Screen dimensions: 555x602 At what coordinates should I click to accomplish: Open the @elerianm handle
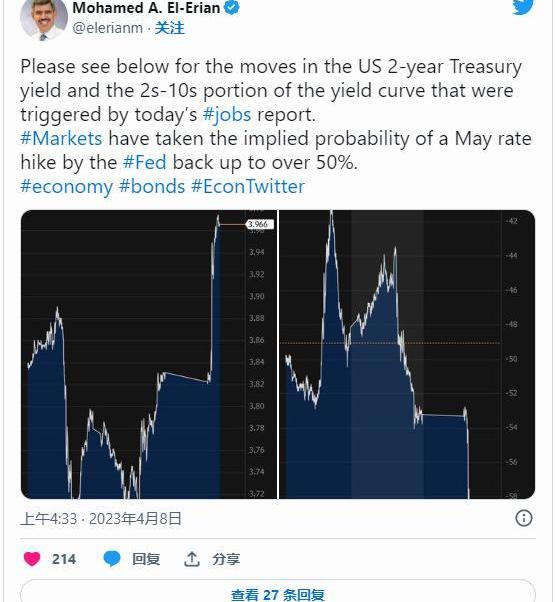pos(107,28)
